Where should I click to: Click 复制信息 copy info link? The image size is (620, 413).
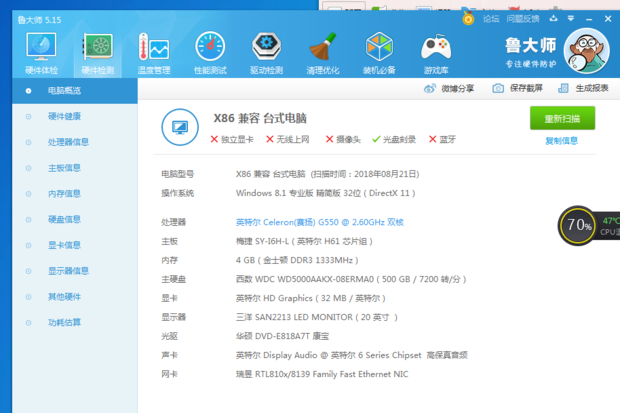click(561, 140)
